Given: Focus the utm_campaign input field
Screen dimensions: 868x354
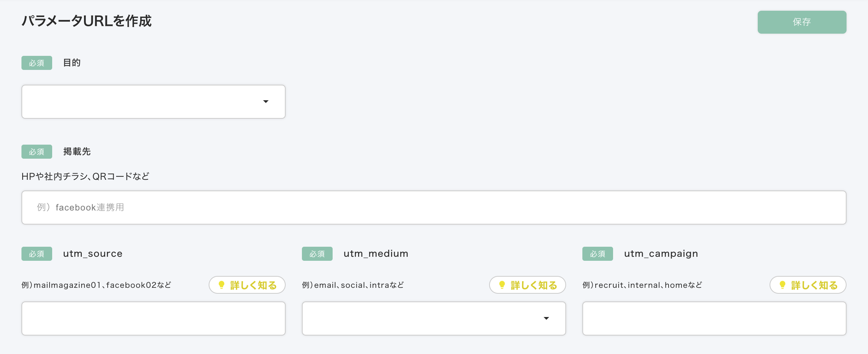Looking at the screenshot, I should click(714, 318).
